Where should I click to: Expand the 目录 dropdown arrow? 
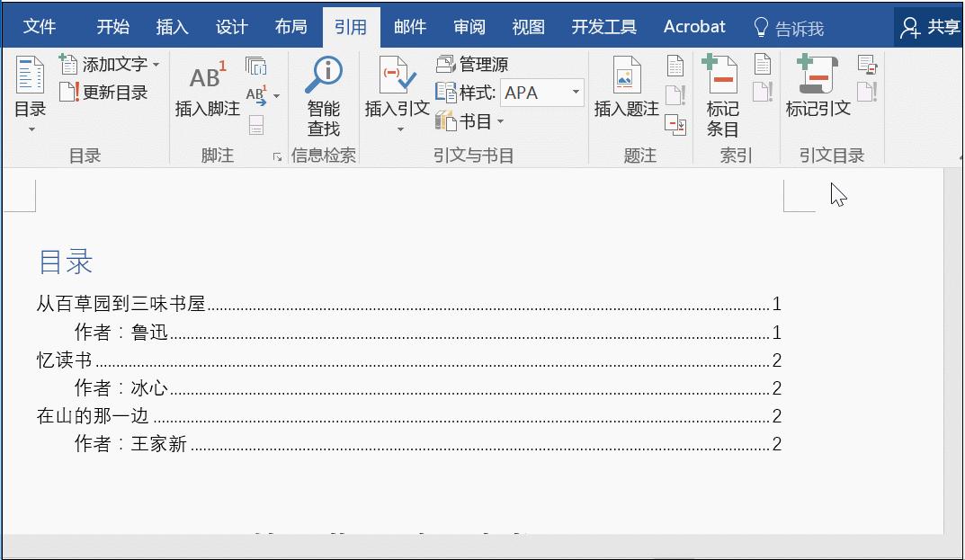coord(30,128)
